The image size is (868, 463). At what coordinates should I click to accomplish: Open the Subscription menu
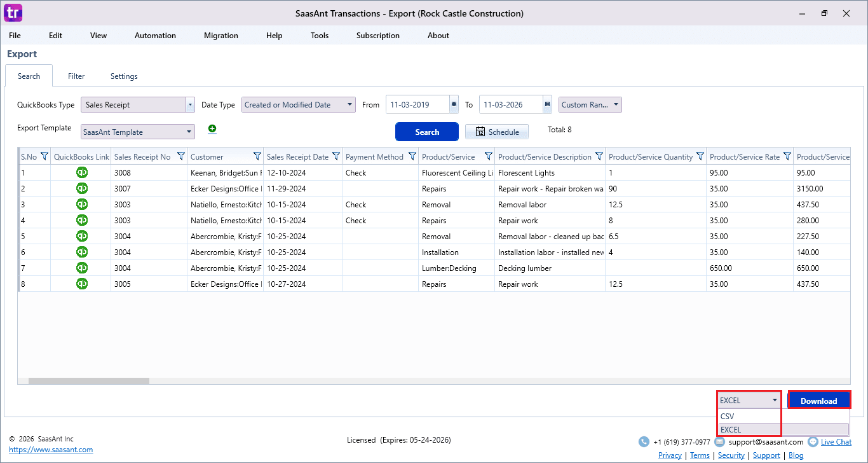[x=378, y=36]
